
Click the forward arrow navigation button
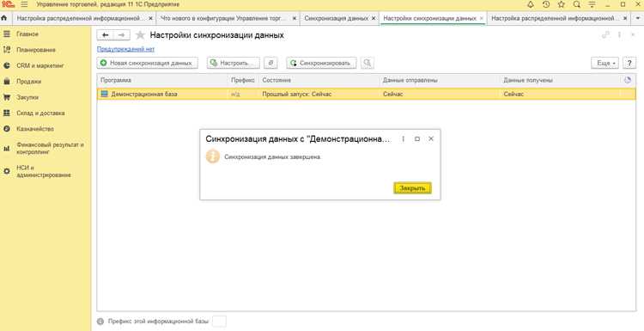(x=122, y=35)
